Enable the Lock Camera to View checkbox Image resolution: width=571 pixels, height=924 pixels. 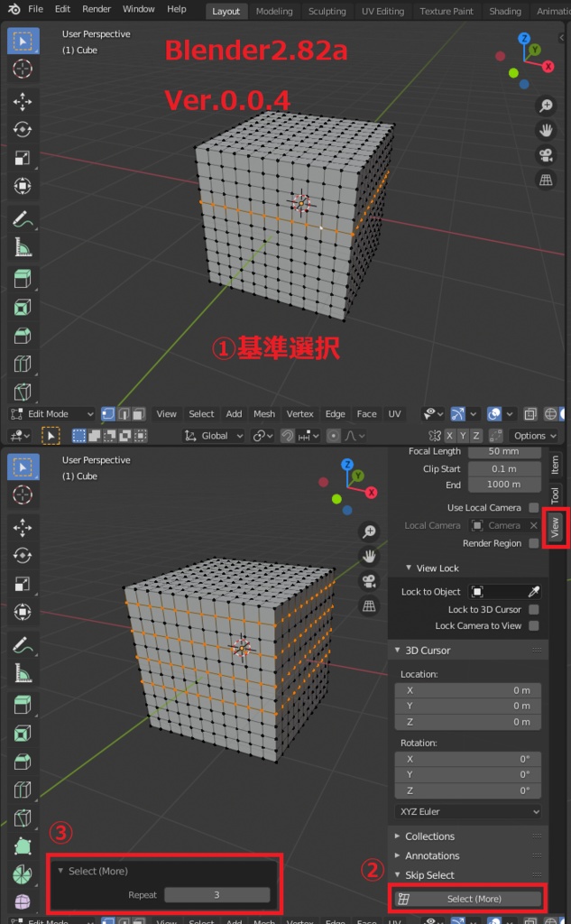(534, 626)
